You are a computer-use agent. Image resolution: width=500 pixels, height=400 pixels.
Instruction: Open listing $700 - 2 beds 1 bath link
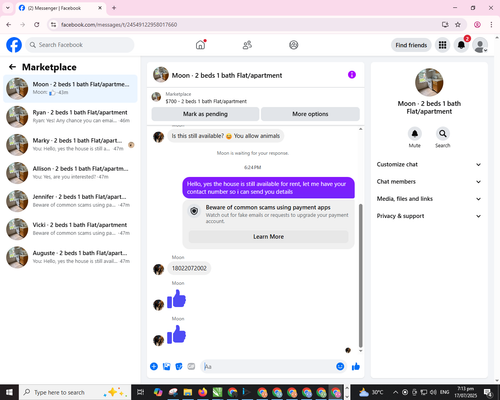206,101
